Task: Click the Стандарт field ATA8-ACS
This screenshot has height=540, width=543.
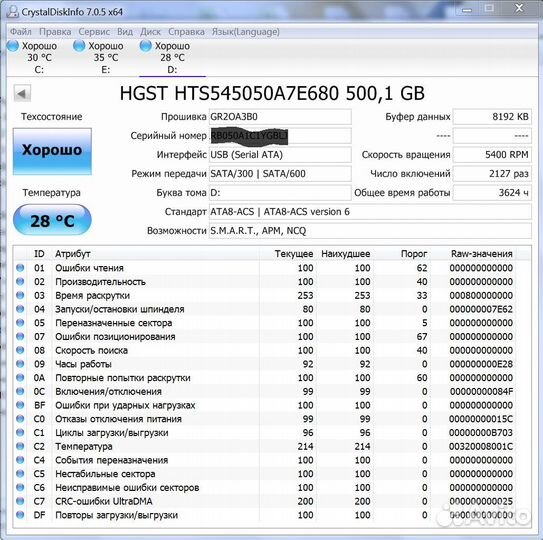Action: (x=370, y=212)
